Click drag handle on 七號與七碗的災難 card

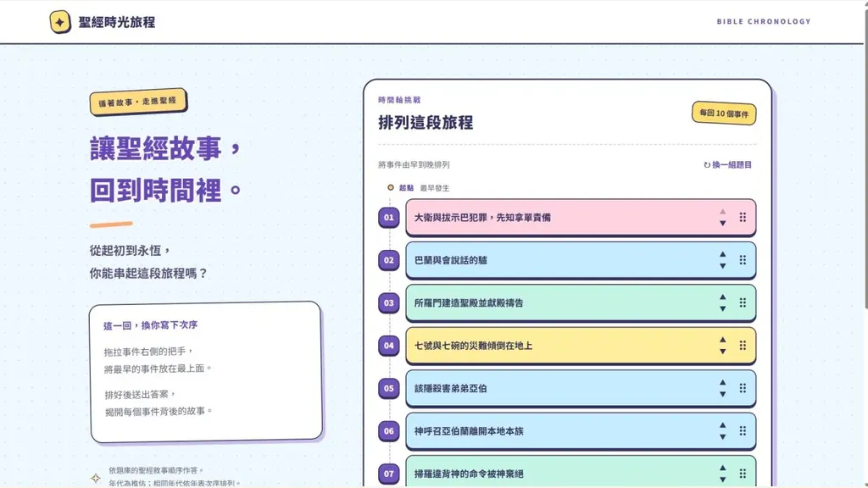point(743,346)
